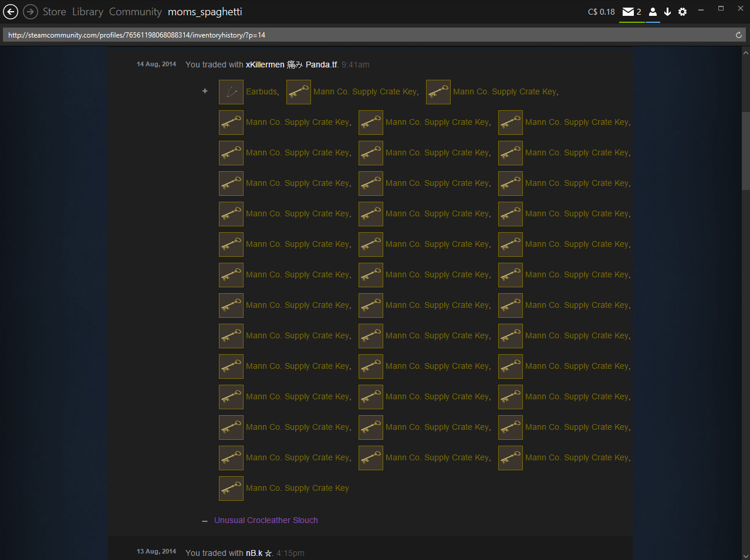Click the forward navigation arrow
This screenshot has width=750, height=560.
click(31, 12)
